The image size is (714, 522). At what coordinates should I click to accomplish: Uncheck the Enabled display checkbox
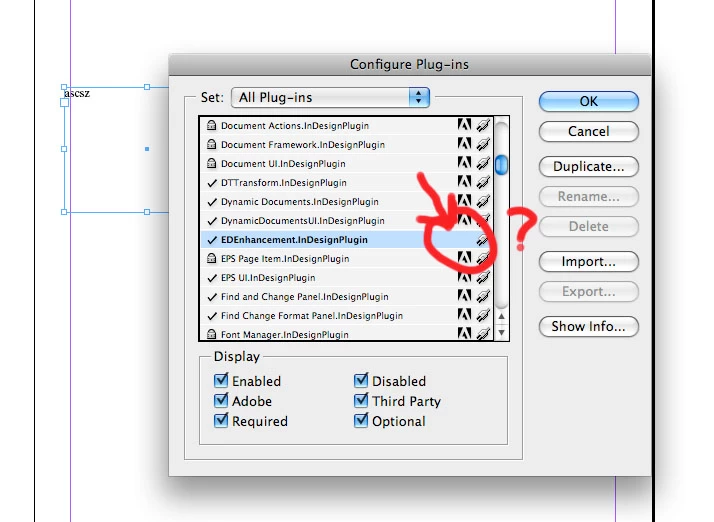(221, 380)
